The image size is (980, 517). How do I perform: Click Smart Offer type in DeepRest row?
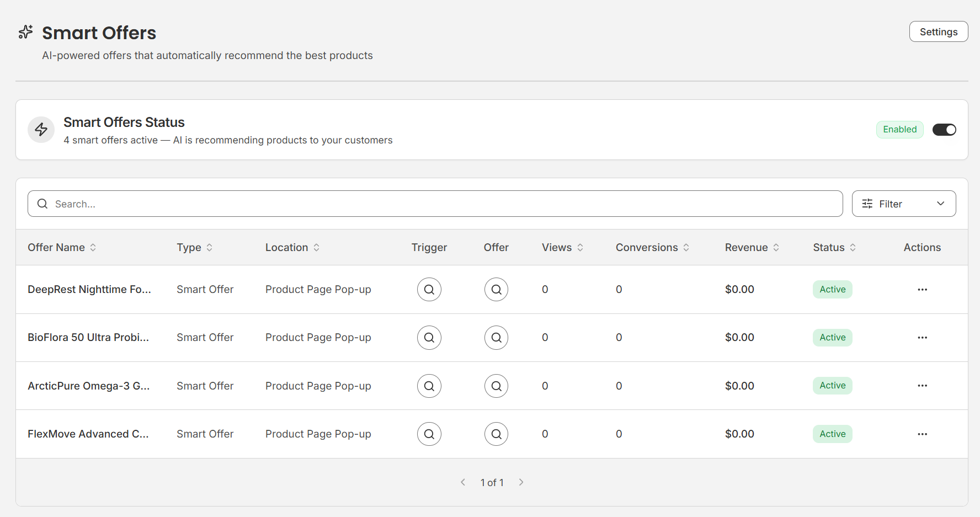[x=205, y=289]
